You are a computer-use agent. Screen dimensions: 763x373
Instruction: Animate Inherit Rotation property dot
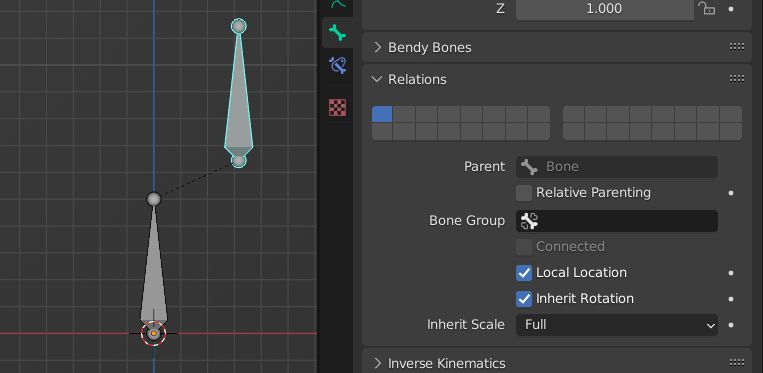coord(731,299)
